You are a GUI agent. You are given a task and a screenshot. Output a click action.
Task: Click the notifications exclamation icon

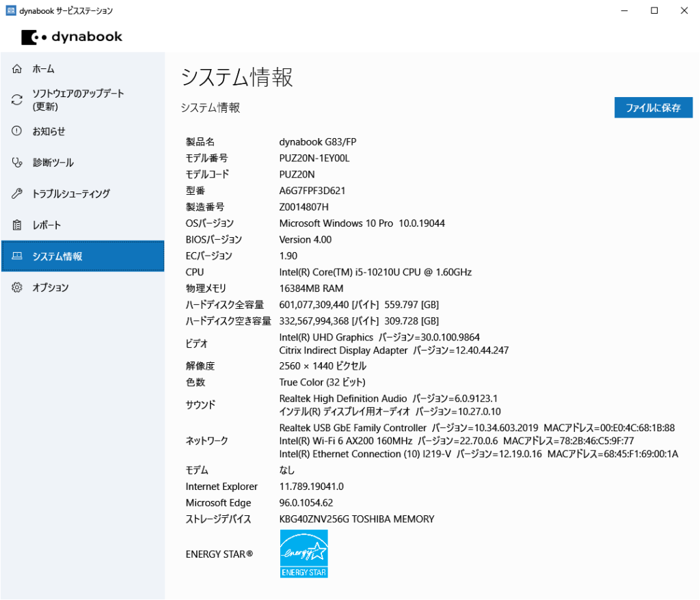point(17,131)
